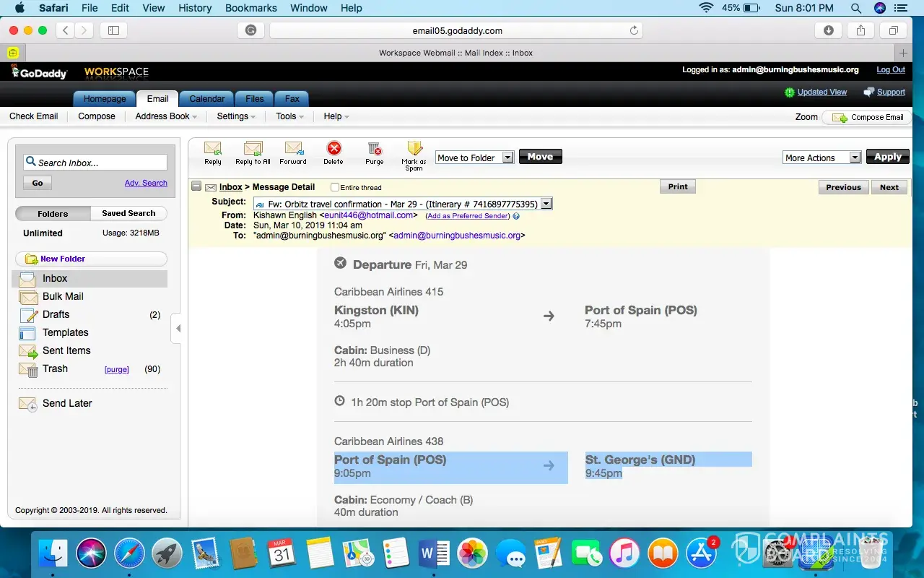
Task: Expand the Subject line dropdown arrow
Action: [x=546, y=204]
